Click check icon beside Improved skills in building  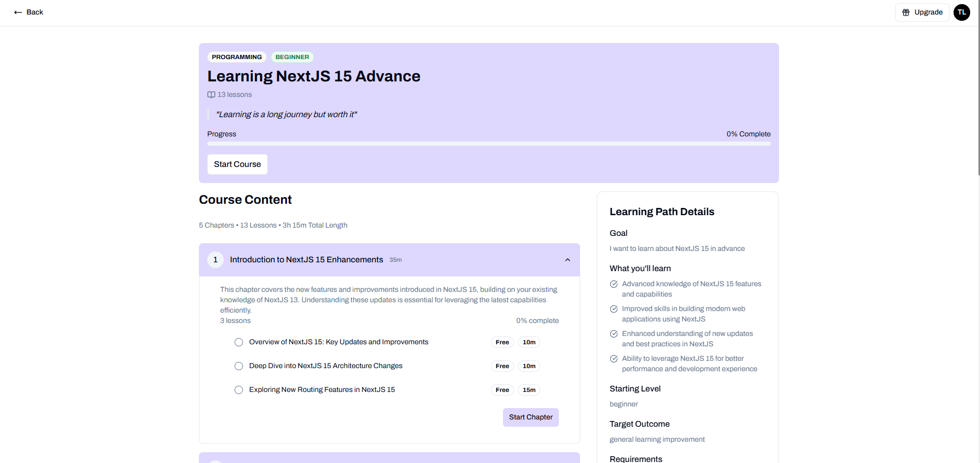coord(614,309)
